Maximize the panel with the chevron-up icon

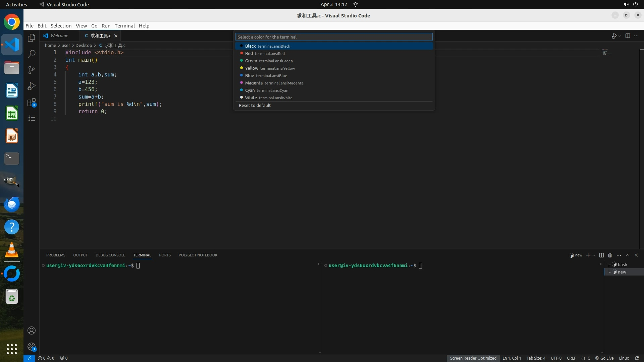click(628, 255)
